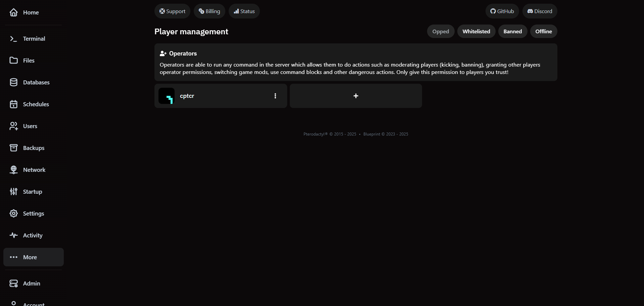Switch to the Whitelisted tab
The width and height of the screenshot is (644, 306).
tap(476, 31)
